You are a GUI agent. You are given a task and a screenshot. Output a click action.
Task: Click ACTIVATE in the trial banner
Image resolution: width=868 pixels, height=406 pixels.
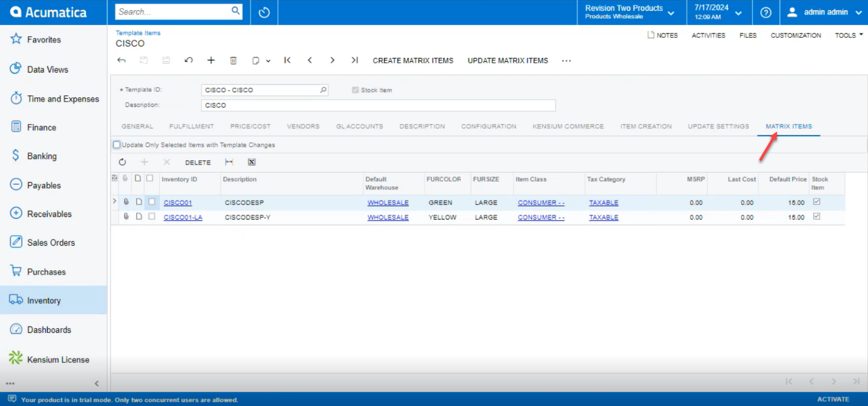point(833,399)
